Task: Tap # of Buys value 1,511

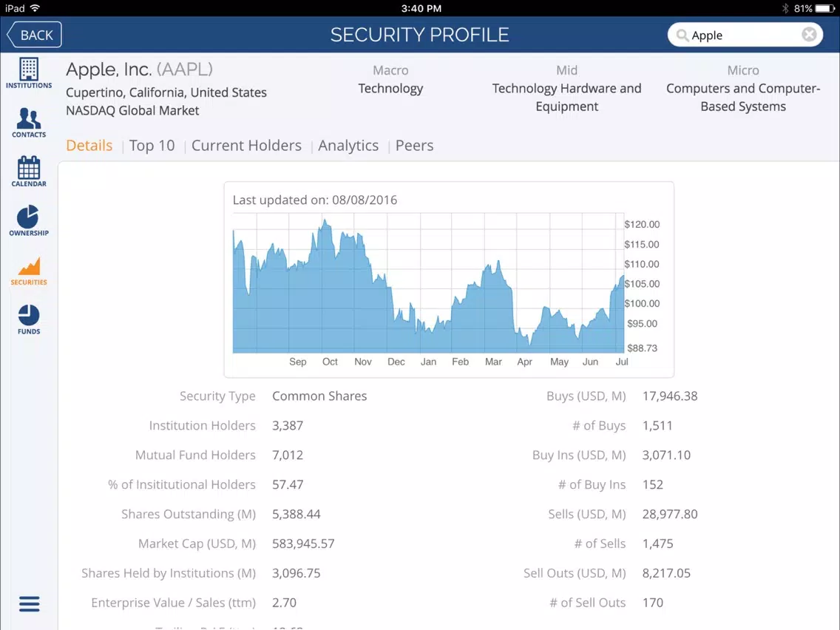Action: pos(657,425)
